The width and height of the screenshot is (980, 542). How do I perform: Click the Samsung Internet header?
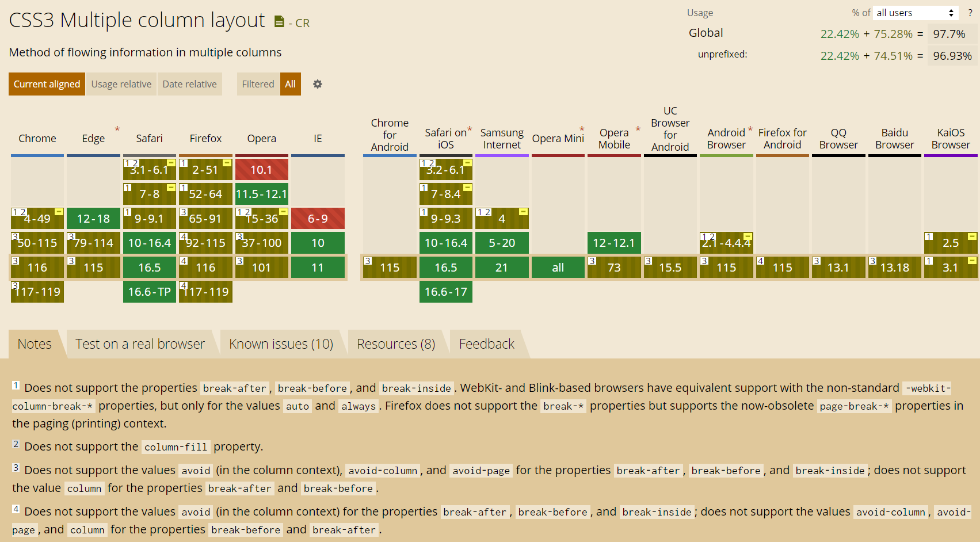(x=502, y=139)
